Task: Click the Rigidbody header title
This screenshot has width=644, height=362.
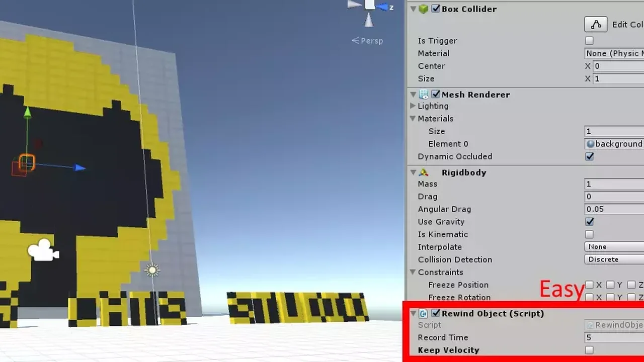Action: click(x=464, y=172)
